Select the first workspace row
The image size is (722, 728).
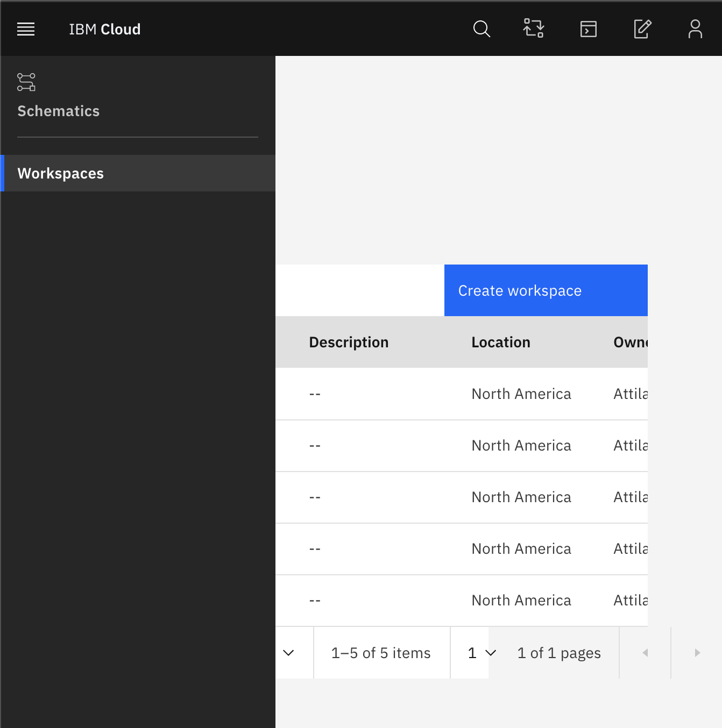[462, 394]
